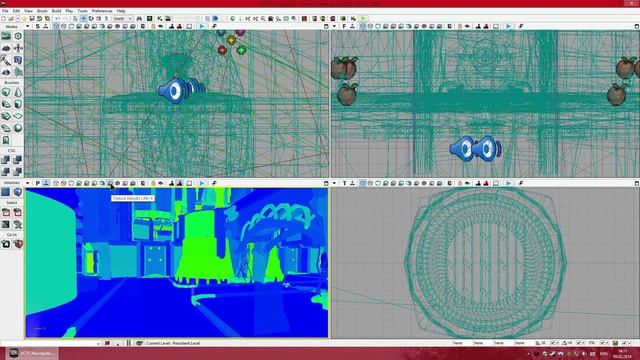Click CSG Deintersect

[x=18, y=172]
